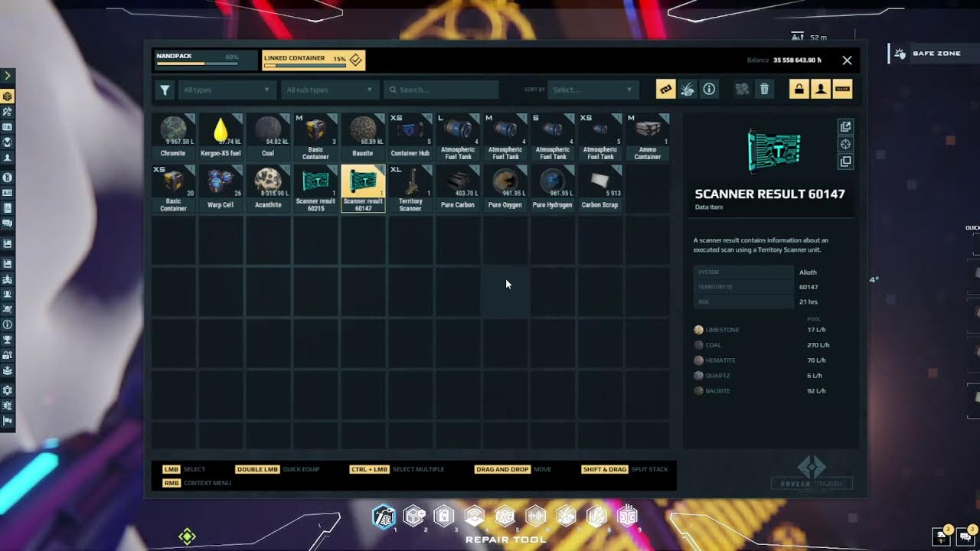The height and width of the screenshot is (551, 980).
Task: Switch to the Linked Container tab
Action: point(314,60)
